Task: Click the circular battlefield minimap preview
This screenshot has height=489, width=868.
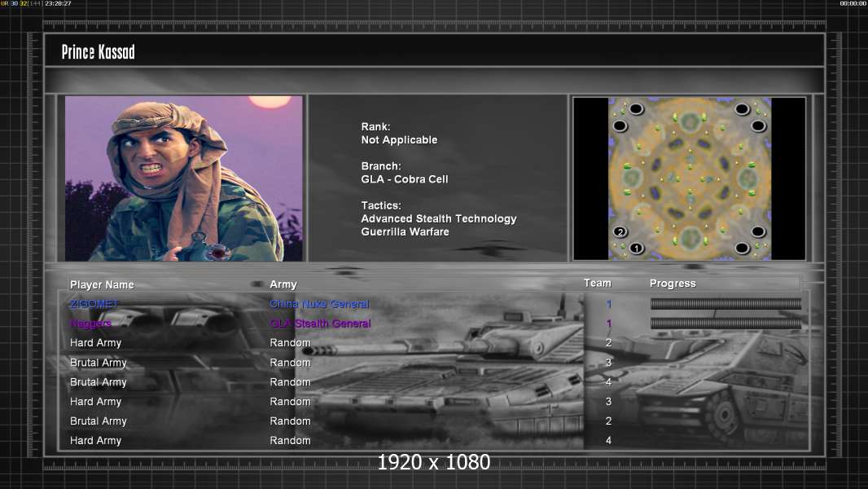Action: pos(690,178)
